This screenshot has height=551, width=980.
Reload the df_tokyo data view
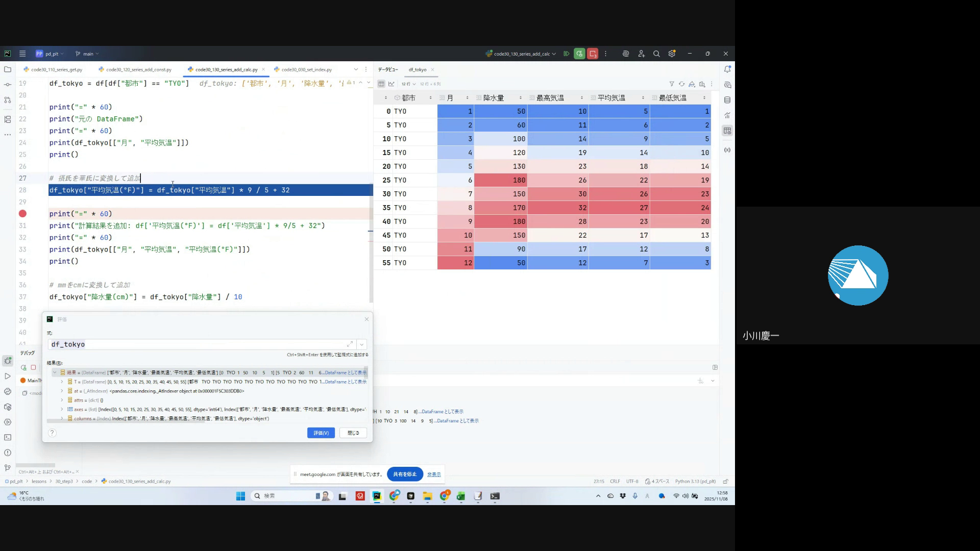681,84
